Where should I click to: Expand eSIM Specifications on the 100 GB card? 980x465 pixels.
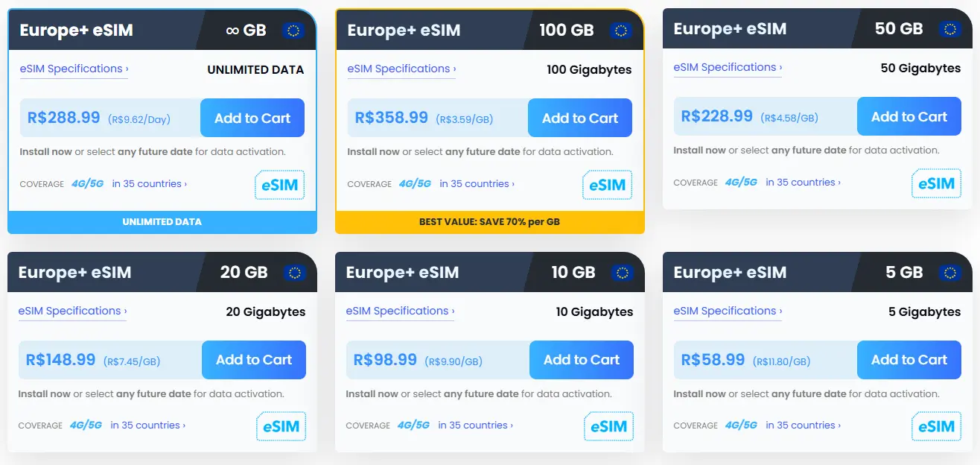[401, 67]
